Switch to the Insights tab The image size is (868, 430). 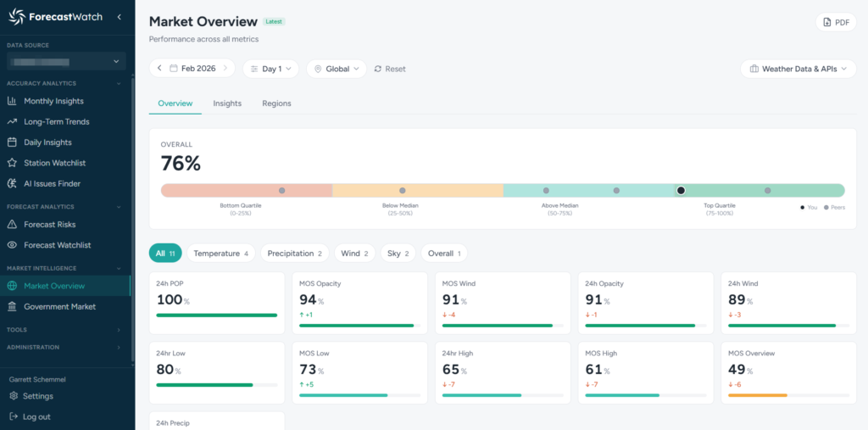coord(227,103)
